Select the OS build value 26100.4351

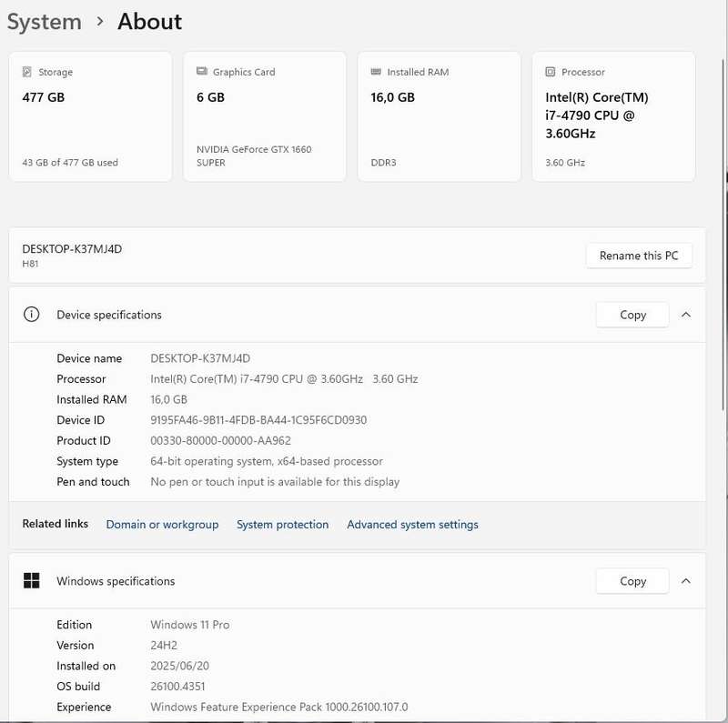tap(177, 687)
